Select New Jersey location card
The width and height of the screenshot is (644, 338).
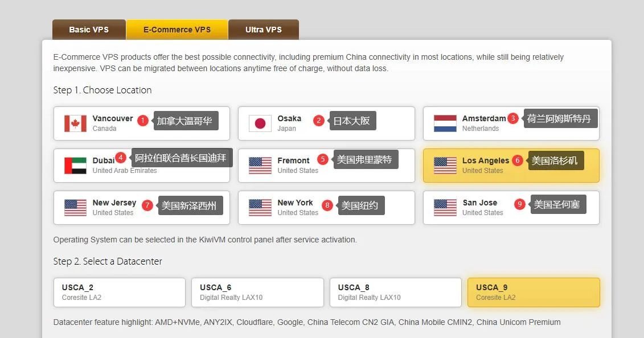click(142, 208)
